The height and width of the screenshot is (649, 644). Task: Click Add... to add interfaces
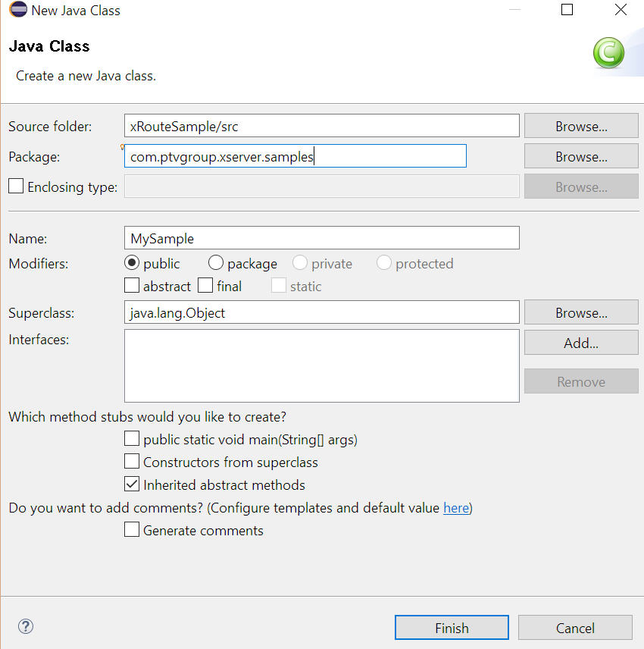[x=581, y=343]
